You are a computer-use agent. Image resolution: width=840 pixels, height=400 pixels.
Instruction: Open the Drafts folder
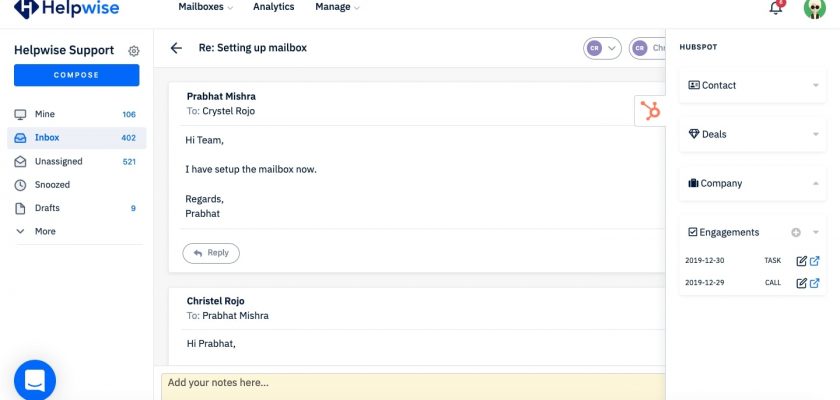pyautogui.click(x=77, y=208)
